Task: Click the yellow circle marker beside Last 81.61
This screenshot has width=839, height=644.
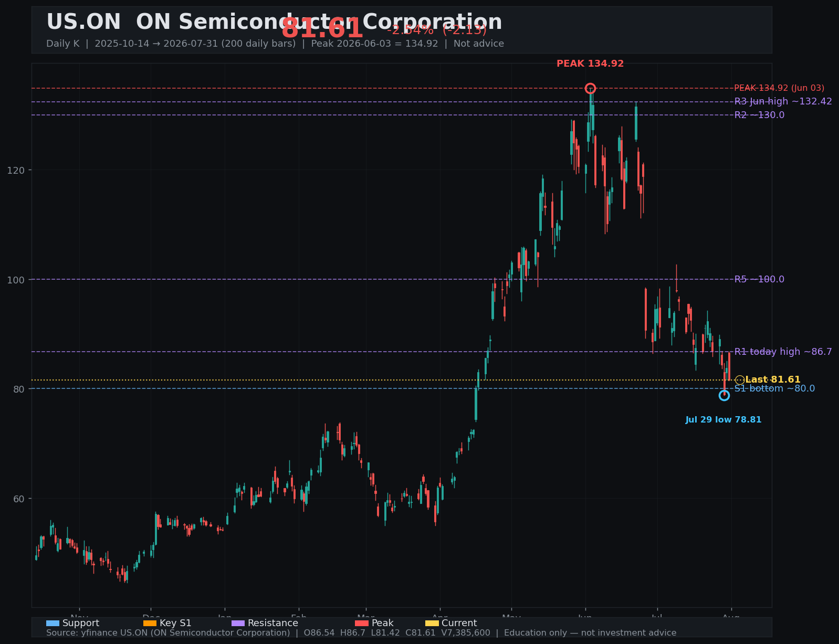Action: (740, 379)
